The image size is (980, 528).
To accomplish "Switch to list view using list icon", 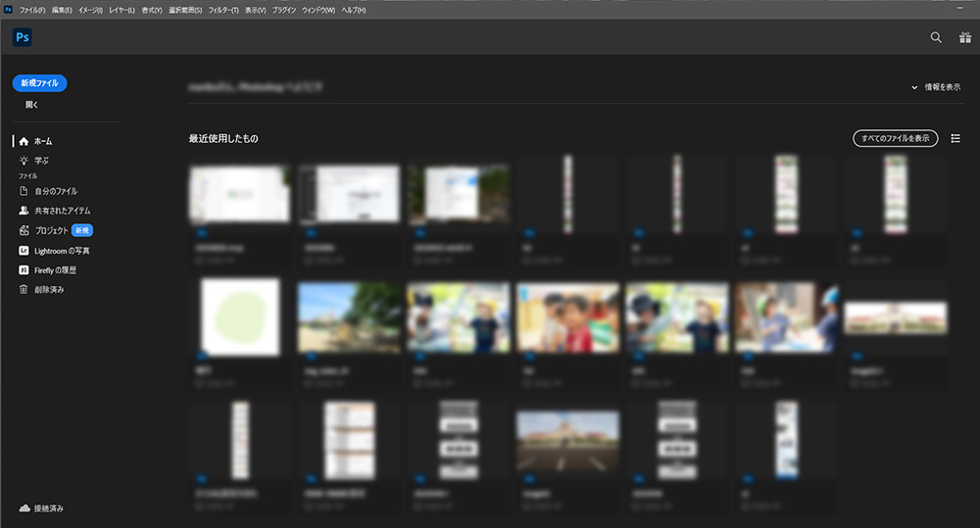I will (955, 139).
